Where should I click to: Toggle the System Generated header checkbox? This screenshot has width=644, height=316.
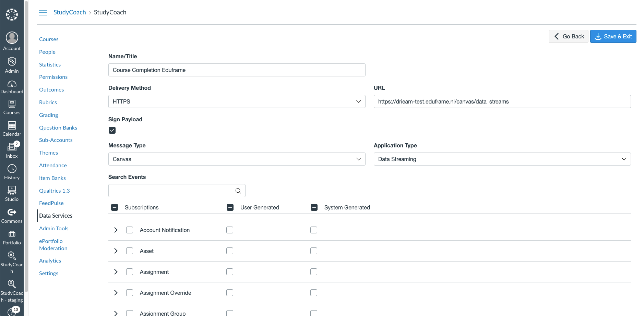pyautogui.click(x=314, y=207)
